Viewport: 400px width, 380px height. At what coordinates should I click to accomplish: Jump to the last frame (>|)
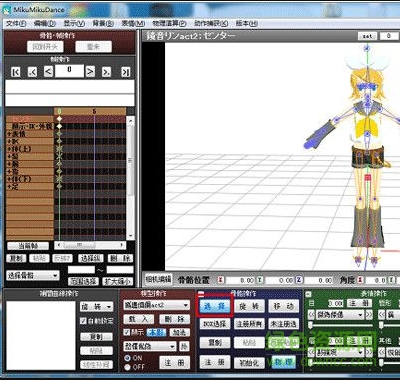[x=126, y=72]
